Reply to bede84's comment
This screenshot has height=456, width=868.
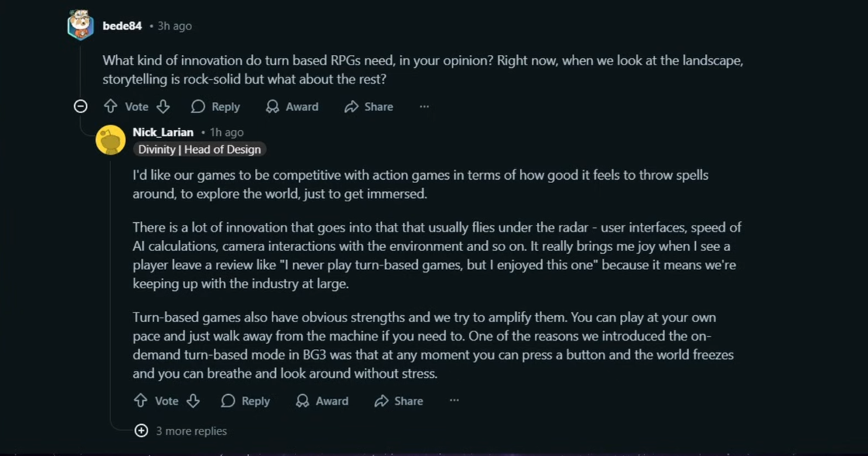[215, 107]
